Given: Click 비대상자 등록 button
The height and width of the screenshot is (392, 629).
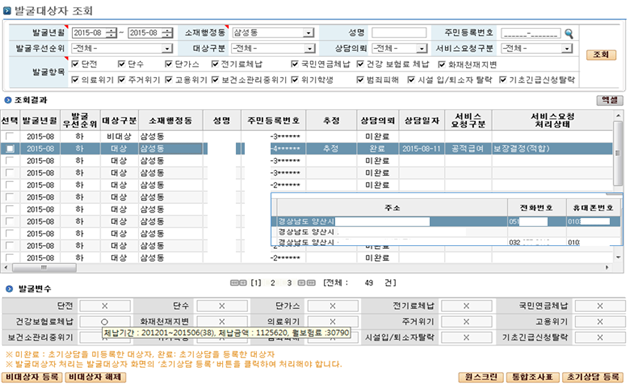Looking at the screenshot, I should tap(32, 377).
